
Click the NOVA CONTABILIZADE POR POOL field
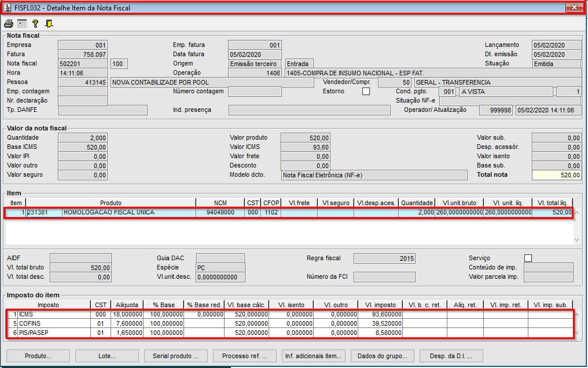coord(212,82)
